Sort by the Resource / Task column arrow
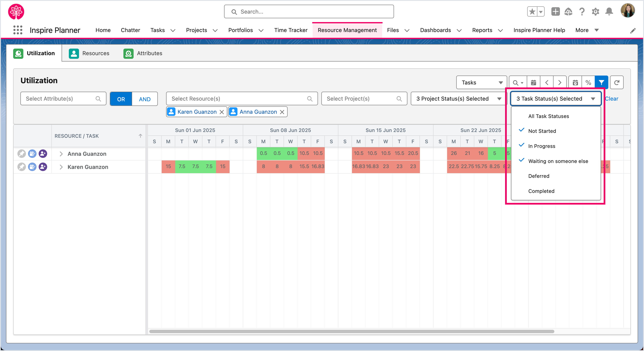Screen dimensions: 644x351 point(140,136)
